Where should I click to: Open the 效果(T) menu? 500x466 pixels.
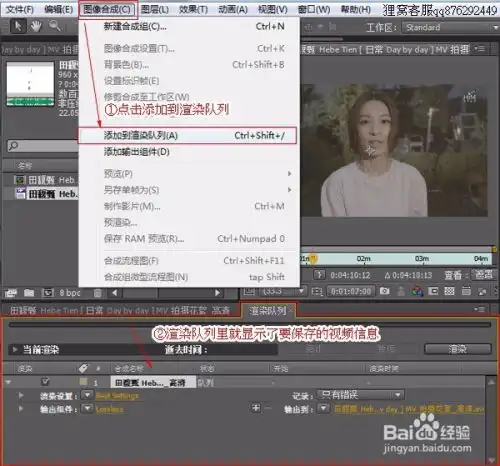[x=193, y=9]
